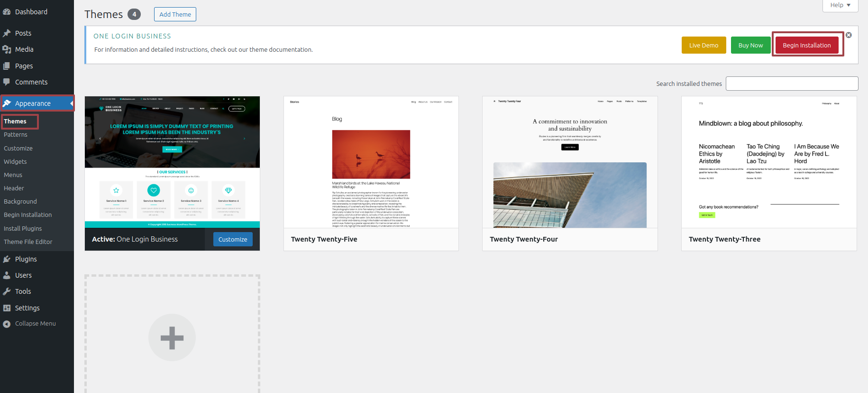Click the Settings sliders icon
Image resolution: width=868 pixels, height=393 pixels.
(7, 308)
